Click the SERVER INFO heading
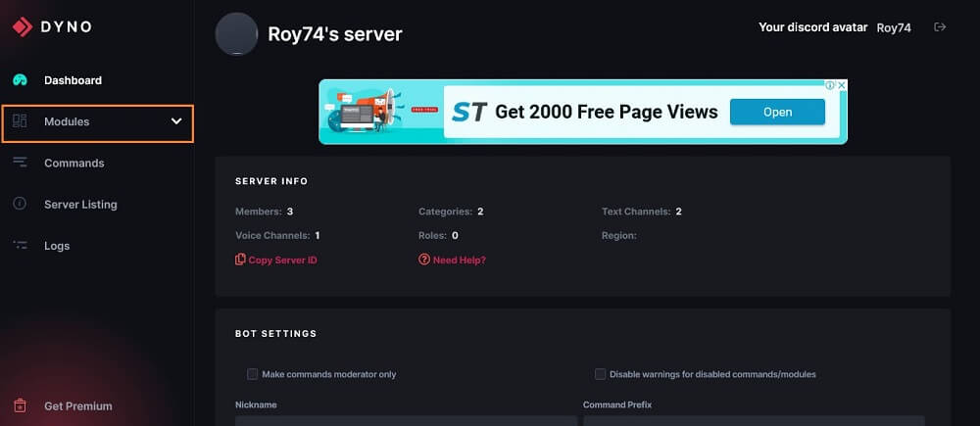The width and height of the screenshot is (980, 426). (271, 181)
